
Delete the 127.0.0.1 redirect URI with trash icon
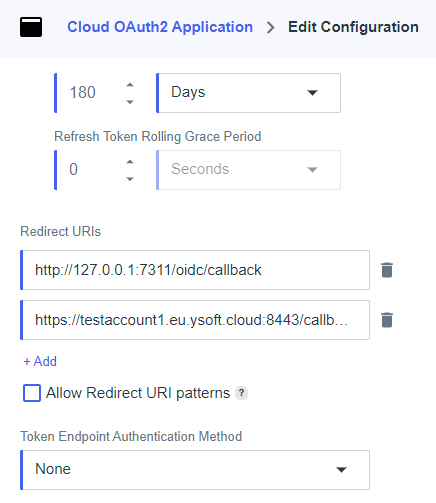[387, 270]
